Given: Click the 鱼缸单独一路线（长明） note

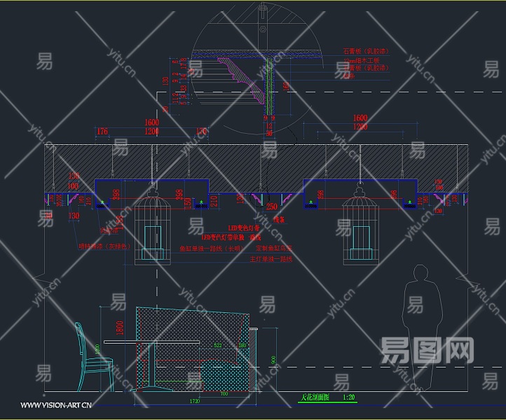Looking at the screenshot, I should 212,248.
